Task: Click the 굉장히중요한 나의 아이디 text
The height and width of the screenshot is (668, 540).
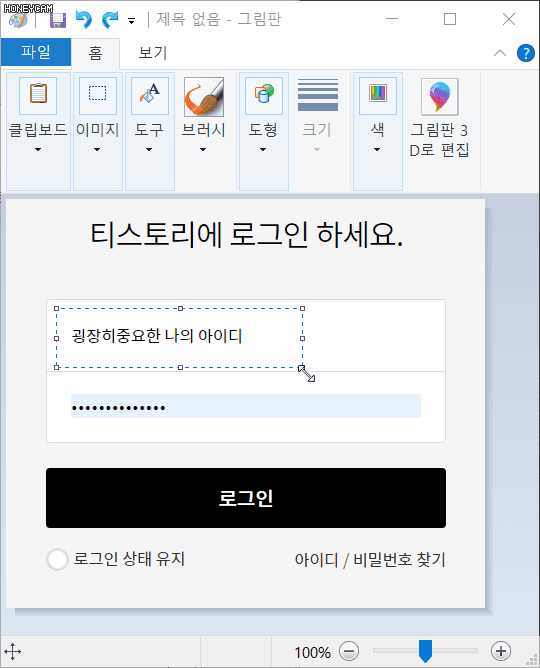Action: [157, 336]
